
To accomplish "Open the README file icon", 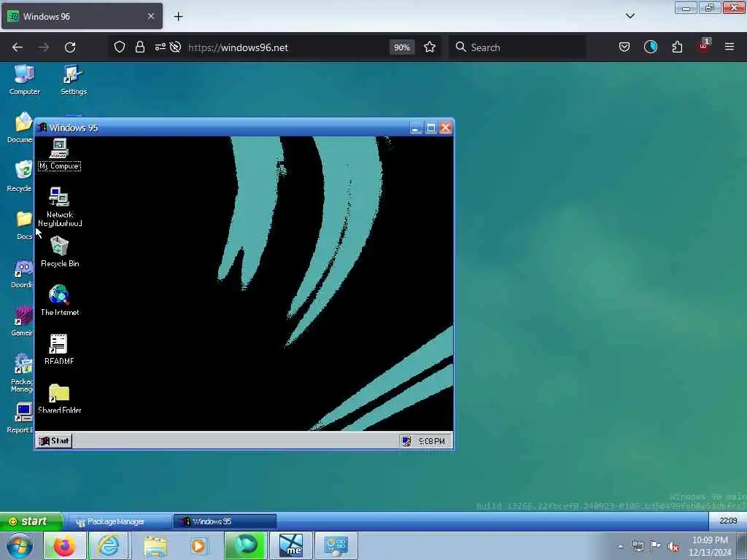I will (x=59, y=349).
